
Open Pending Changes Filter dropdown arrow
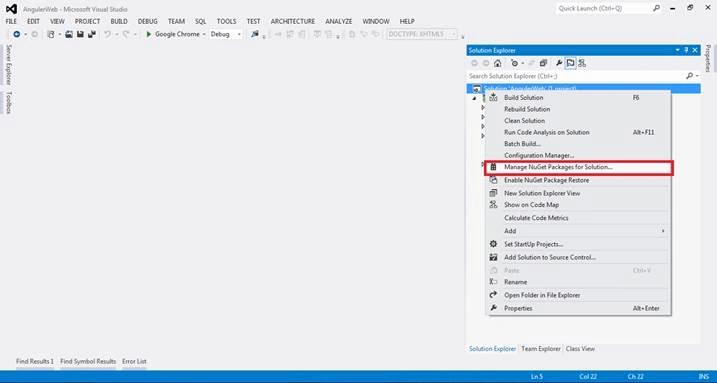pos(522,64)
